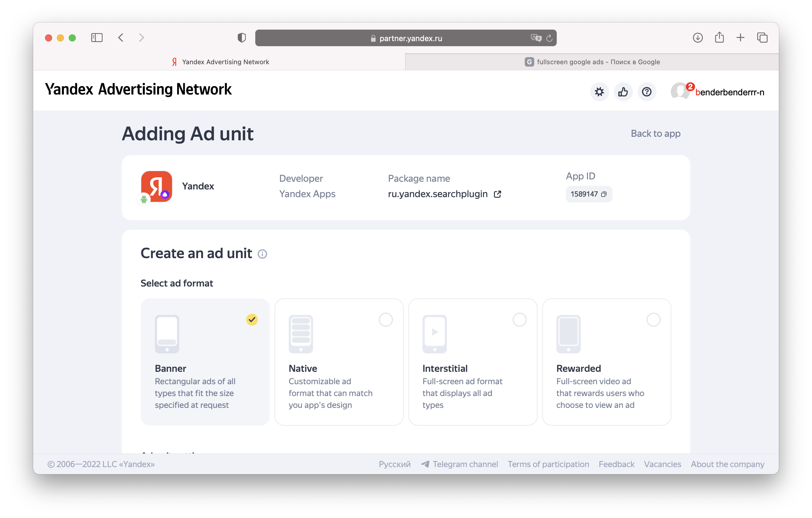Select the Native ad format radio button
The width and height of the screenshot is (812, 518).
386,319
